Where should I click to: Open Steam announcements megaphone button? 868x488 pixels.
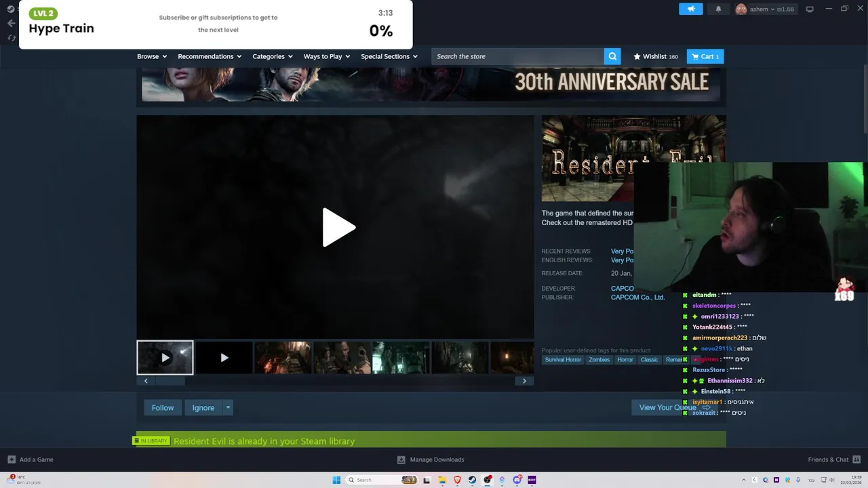pyautogui.click(x=691, y=9)
